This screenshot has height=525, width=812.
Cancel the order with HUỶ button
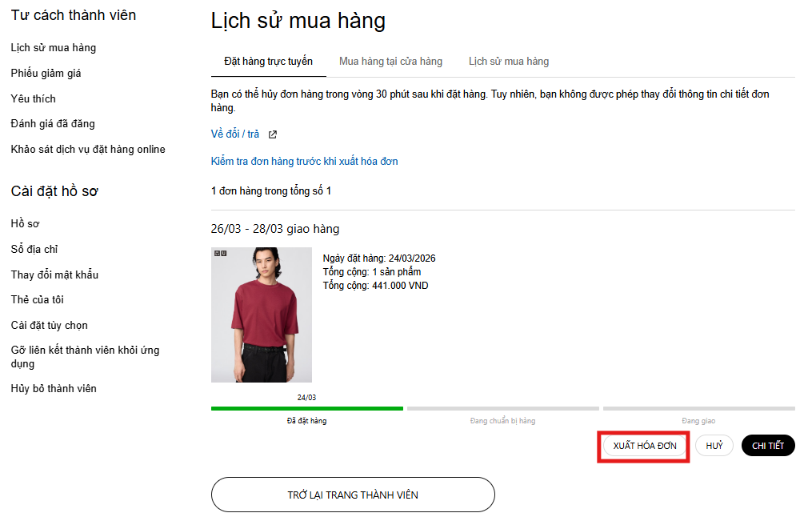714,446
